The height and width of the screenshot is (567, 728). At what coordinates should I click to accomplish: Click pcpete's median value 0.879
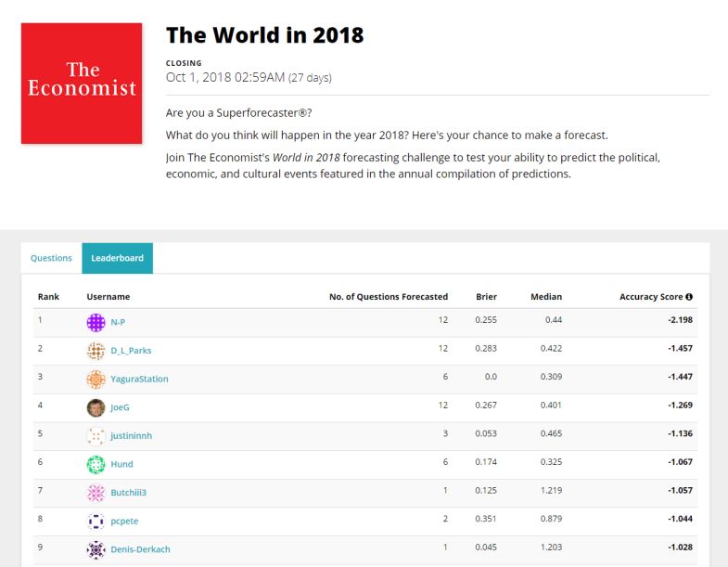551,518
